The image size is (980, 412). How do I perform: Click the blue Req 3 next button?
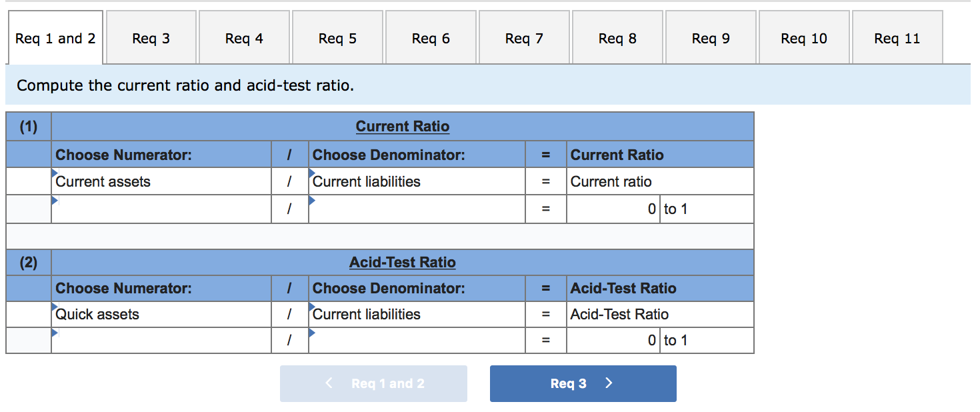[x=583, y=383]
